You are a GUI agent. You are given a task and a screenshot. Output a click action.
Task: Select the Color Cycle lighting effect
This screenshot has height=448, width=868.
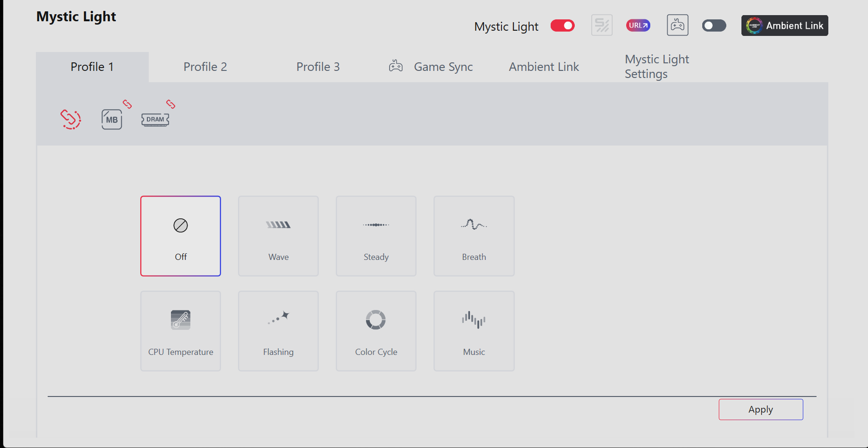click(x=376, y=331)
